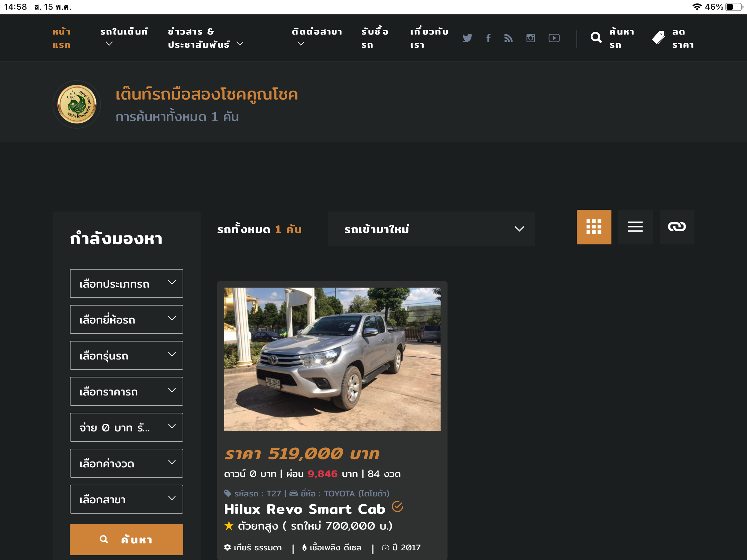Click the round CKC dealer logo
This screenshot has width=747, height=560.
point(77,104)
